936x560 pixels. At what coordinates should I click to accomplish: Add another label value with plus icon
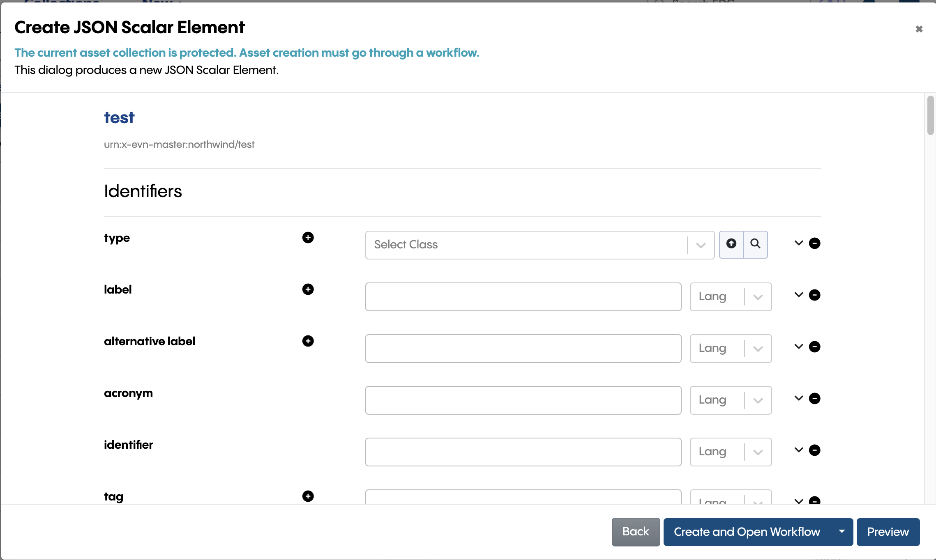tap(308, 289)
